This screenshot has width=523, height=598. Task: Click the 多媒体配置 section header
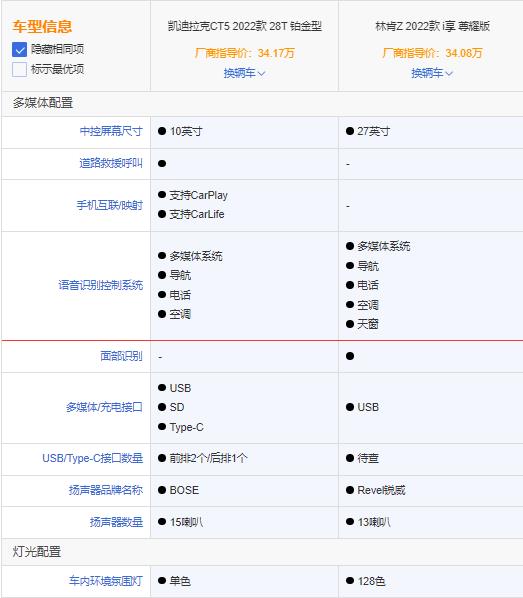pyautogui.click(x=43, y=103)
